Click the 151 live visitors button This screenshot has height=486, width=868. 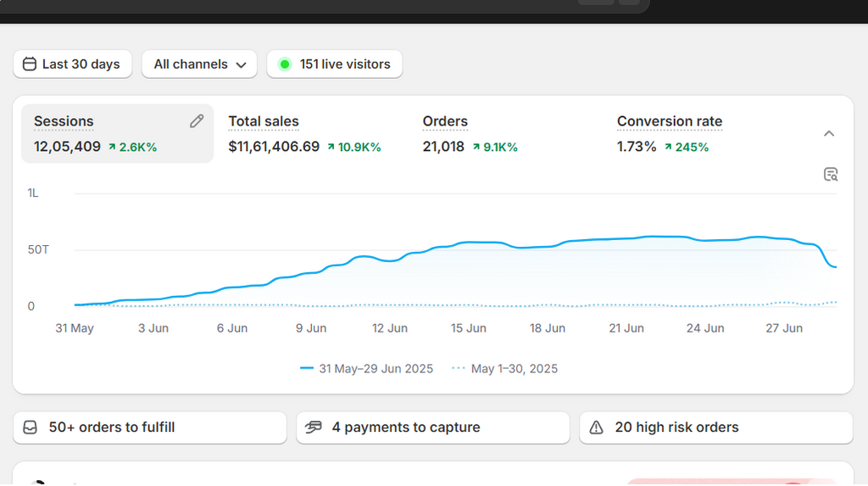334,64
